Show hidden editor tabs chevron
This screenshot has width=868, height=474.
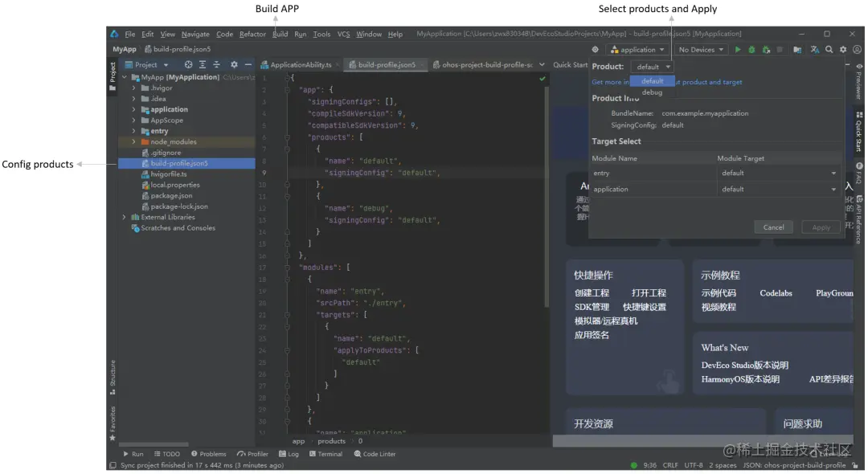pos(542,65)
